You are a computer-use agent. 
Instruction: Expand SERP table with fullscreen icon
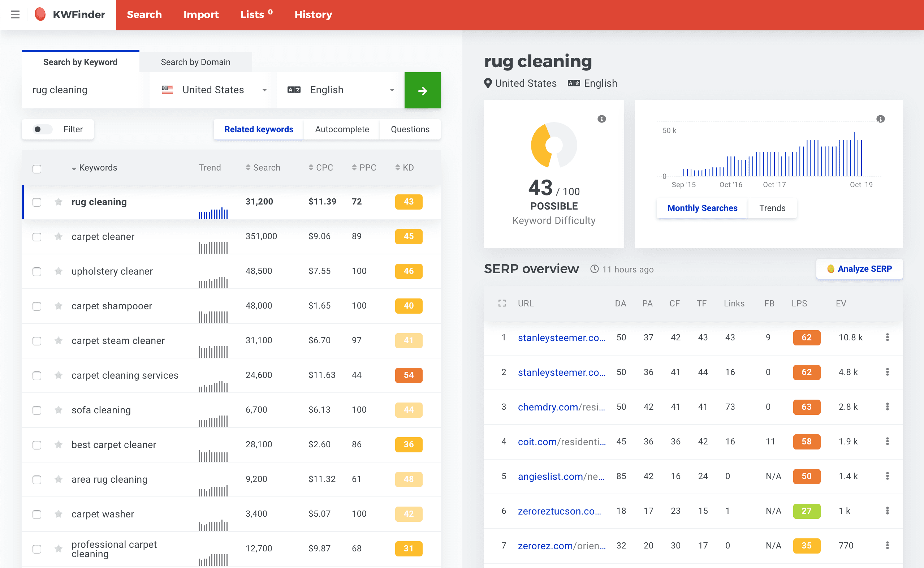click(502, 303)
